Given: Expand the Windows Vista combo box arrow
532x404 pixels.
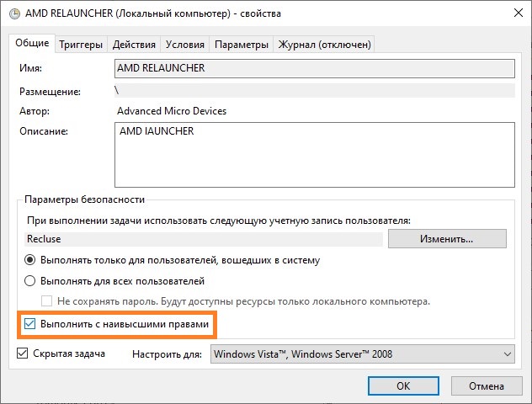Looking at the screenshot, I should pos(508,354).
